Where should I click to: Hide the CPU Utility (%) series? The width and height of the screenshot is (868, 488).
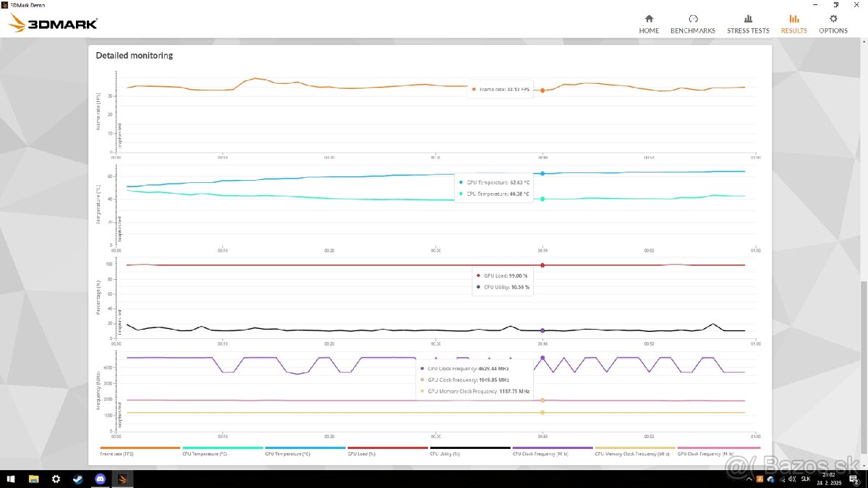coord(469,453)
